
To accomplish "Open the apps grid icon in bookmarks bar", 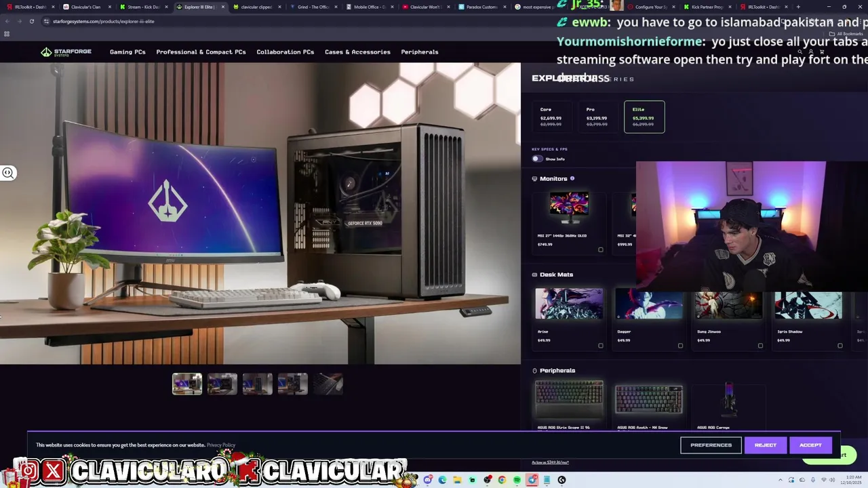I will pyautogui.click(x=7, y=34).
